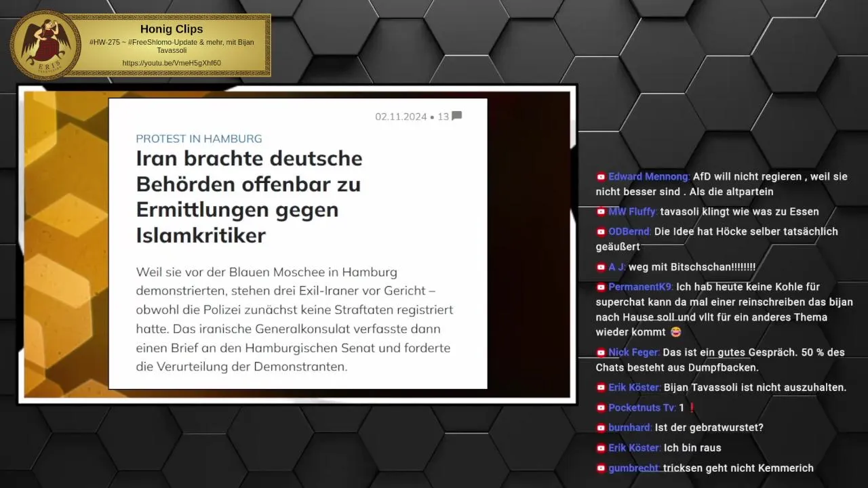Click YouTube icon beside Nick Feger
The image size is (868, 488).
(x=601, y=353)
